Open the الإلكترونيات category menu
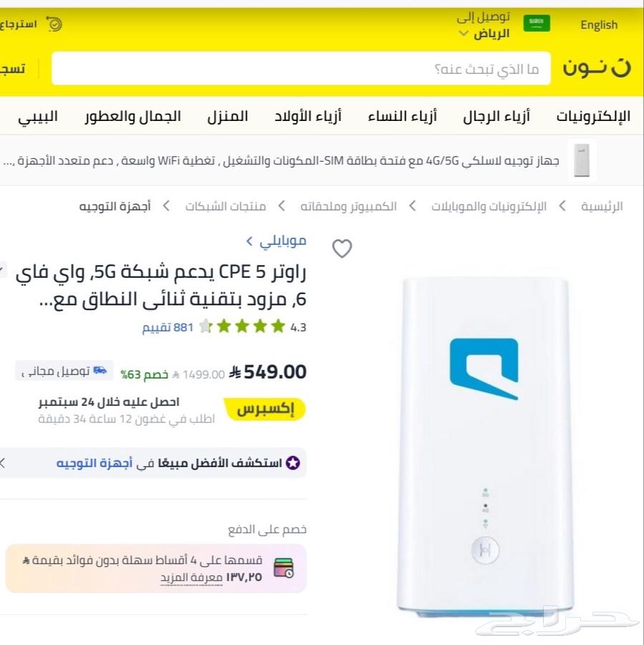 pyautogui.click(x=593, y=117)
